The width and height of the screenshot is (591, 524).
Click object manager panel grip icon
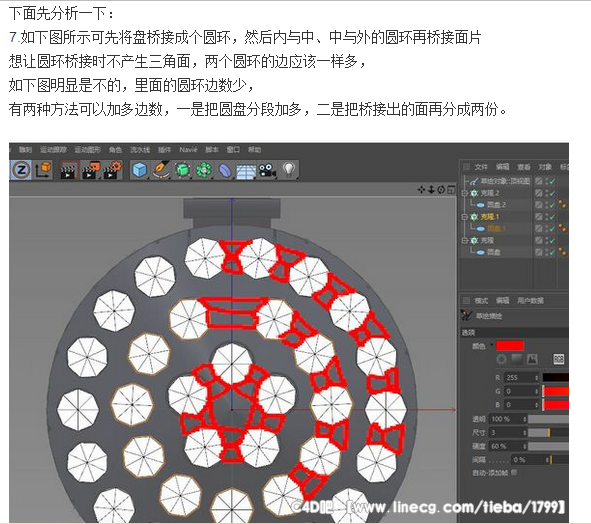point(467,167)
